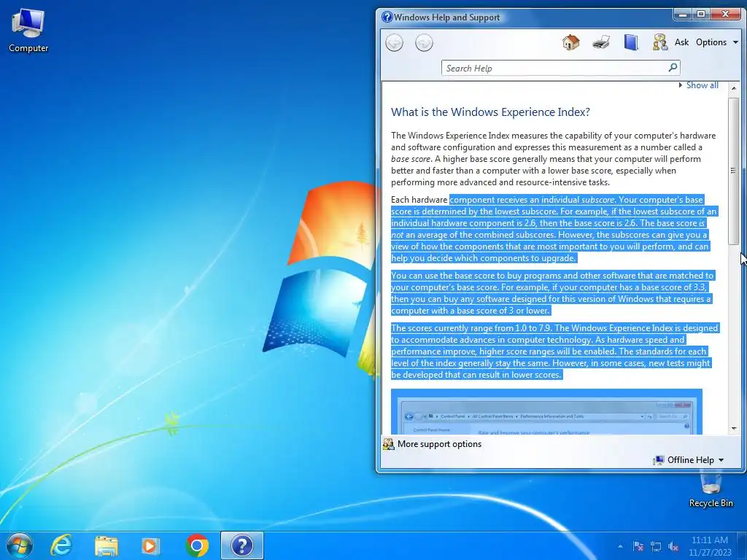The height and width of the screenshot is (560, 747).
Task: Show hidden system tray icons
Action: pyautogui.click(x=620, y=546)
